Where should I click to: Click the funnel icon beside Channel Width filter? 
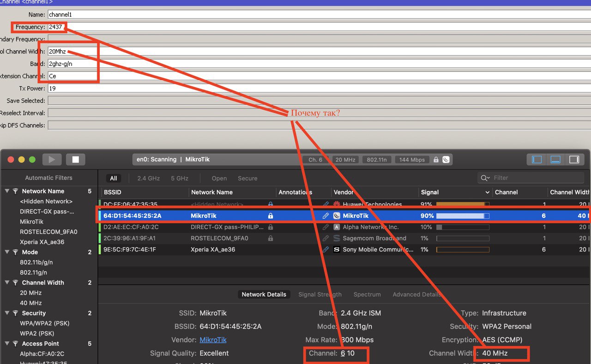(x=15, y=282)
